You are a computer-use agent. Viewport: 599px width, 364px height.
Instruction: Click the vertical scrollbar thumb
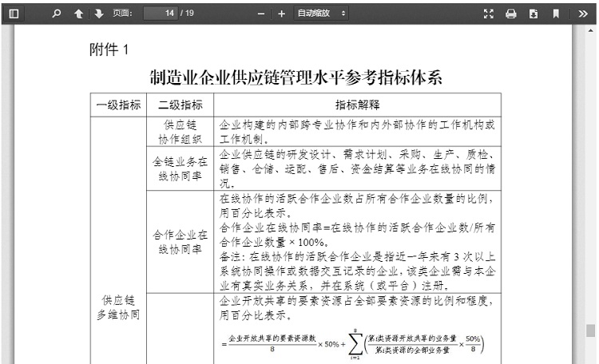coord(590,330)
